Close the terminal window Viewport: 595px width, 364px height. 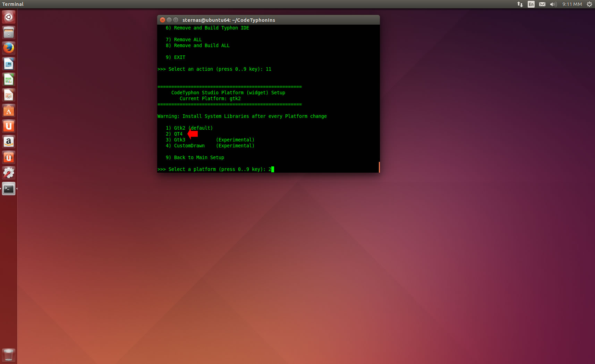tap(163, 20)
